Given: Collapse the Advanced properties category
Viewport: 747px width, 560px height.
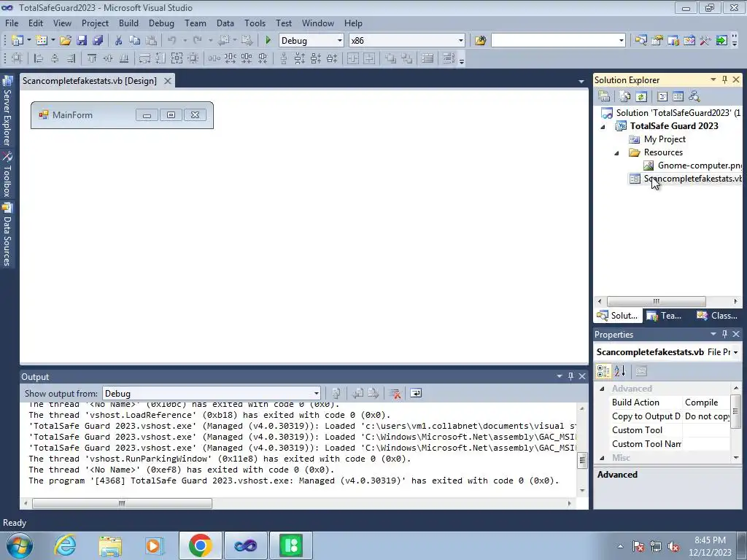Looking at the screenshot, I should [x=602, y=389].
